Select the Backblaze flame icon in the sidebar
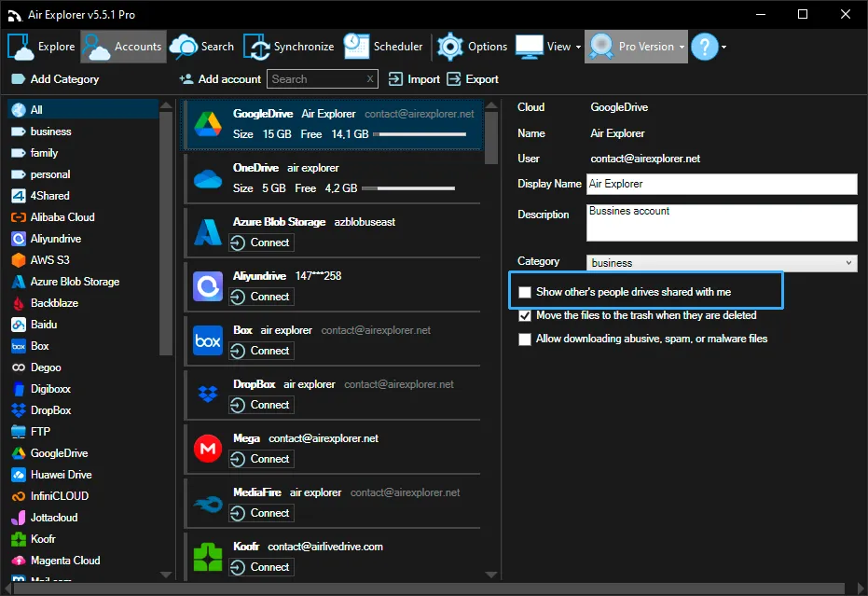This screenshot has height=596, width=868. click(x=19, y=303)
